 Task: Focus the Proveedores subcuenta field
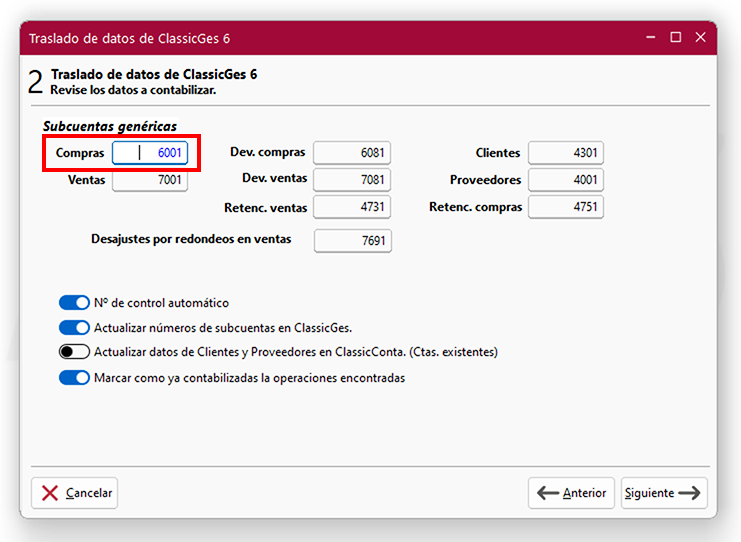(x=566, y=180)
